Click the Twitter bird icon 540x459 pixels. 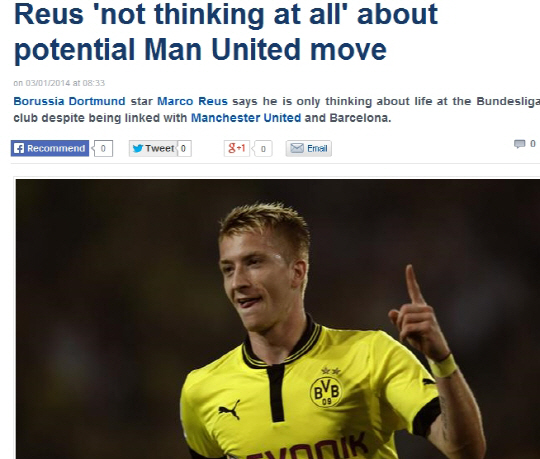(138, 148)
